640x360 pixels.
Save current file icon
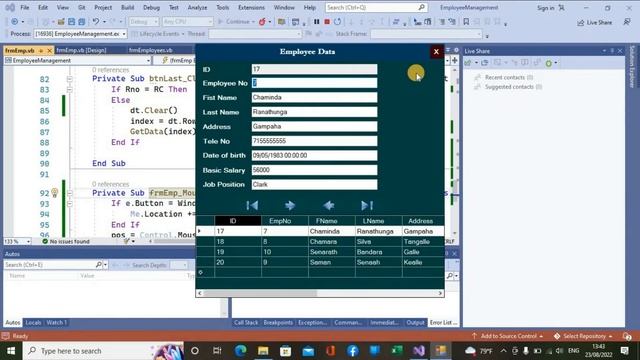pos(71,22)
